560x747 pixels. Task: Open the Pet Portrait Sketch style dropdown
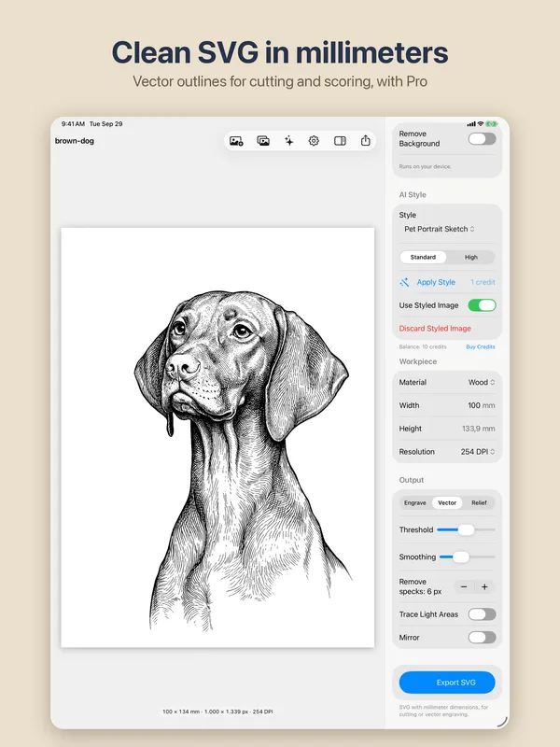(x=440, y=229)
